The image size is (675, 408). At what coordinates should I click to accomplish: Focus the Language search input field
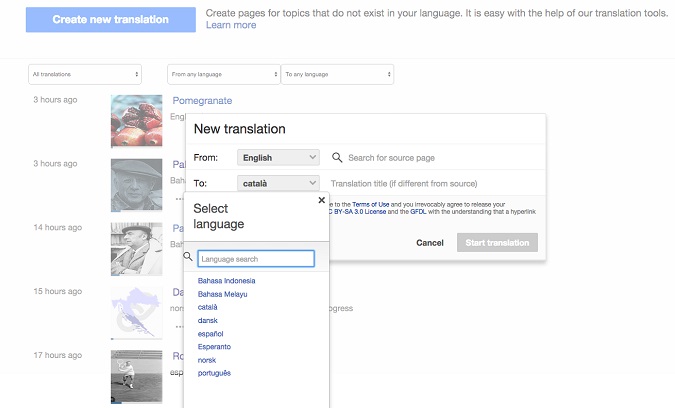tap(256, 259)
